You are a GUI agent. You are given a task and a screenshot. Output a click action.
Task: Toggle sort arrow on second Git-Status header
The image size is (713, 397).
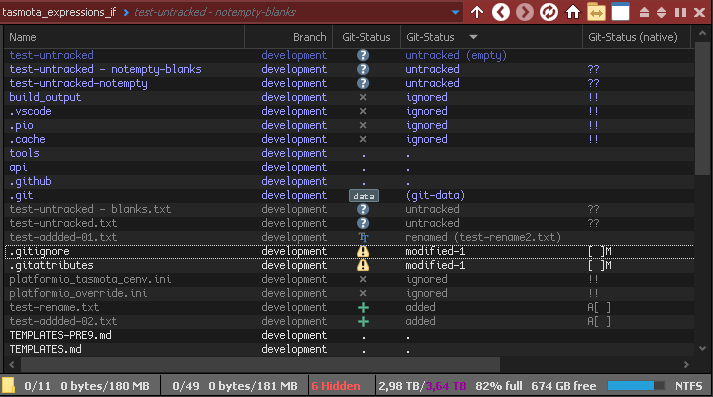(473, 37)
